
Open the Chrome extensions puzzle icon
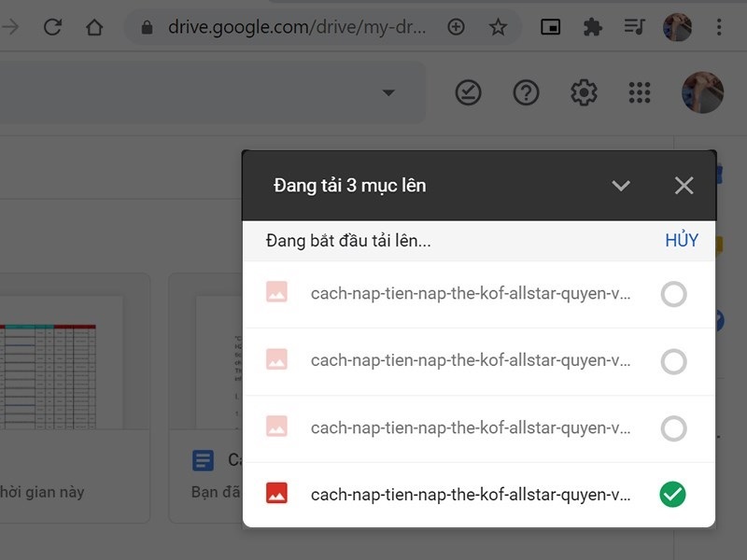[590, 26]
